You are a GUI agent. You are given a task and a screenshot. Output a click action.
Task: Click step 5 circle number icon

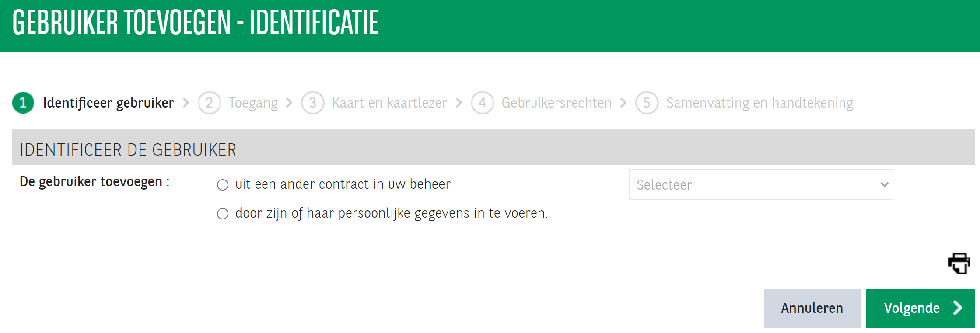click(x=647, y=103)
